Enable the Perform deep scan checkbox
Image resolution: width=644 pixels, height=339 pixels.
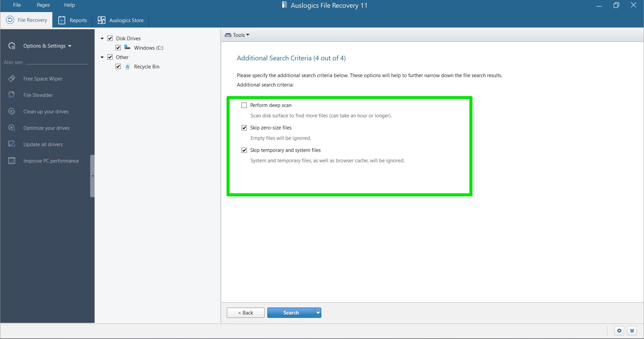click(x=244, y=105)
